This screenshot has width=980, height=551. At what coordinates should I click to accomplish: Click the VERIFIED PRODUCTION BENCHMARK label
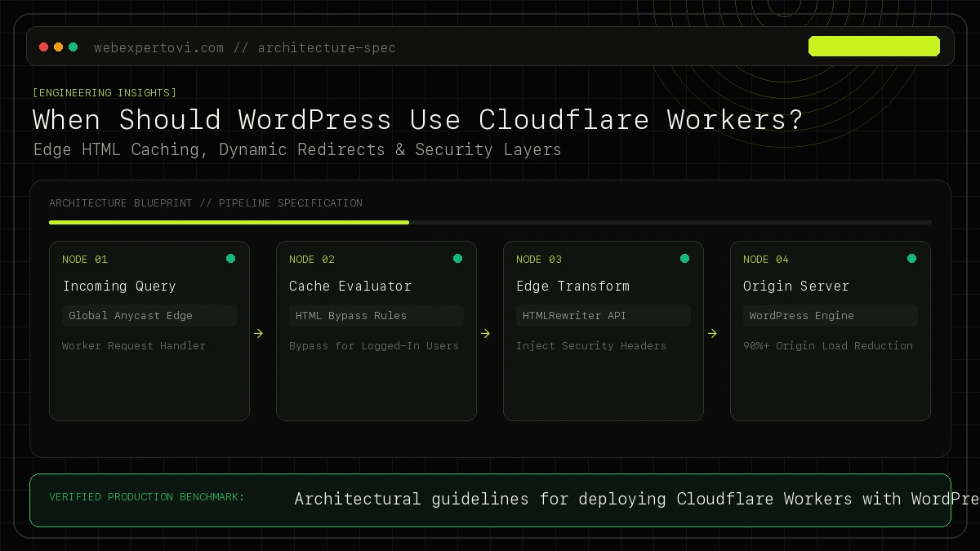coord(147,496)
